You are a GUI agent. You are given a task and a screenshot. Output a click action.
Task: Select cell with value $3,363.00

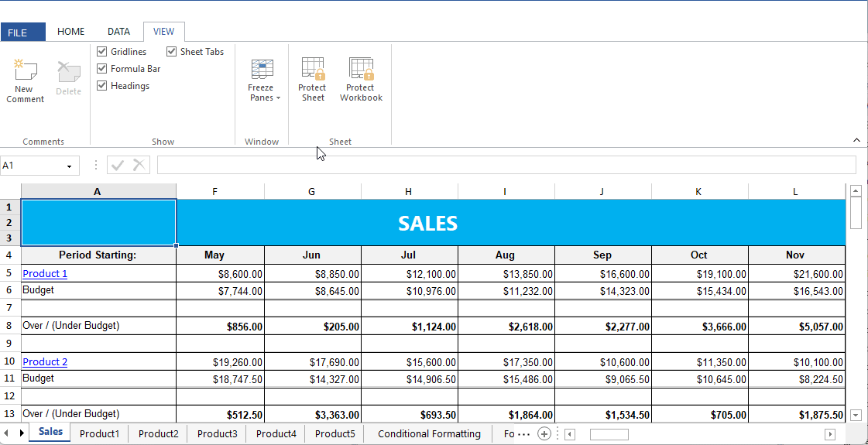click(x=313, y=414)
